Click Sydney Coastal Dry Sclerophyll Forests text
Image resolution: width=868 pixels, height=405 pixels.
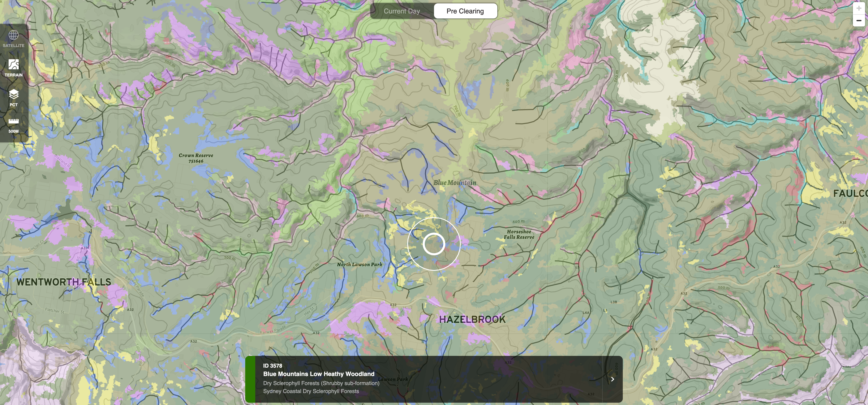click(x=311, y=391)
